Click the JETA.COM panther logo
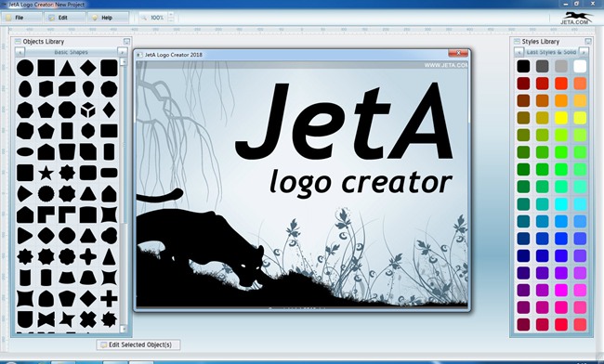The height and width of the screenshot is (364, 604). click(576, 18)
